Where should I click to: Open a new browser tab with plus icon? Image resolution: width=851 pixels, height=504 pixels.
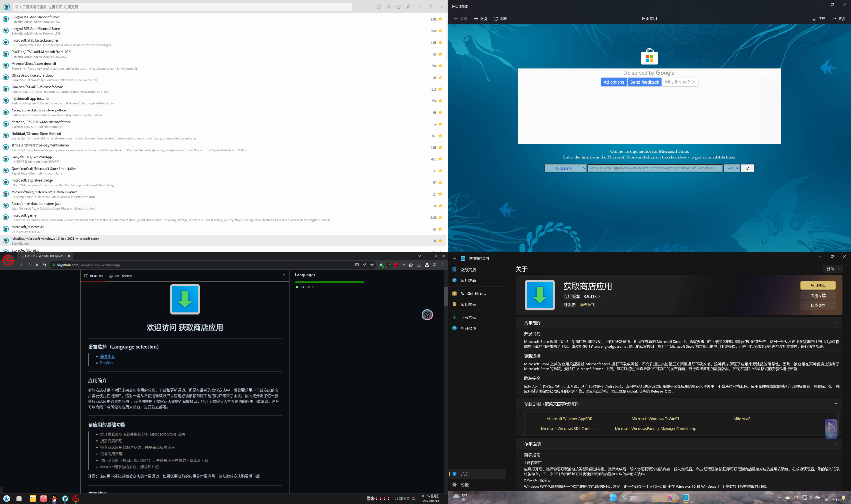click(78, 256)
